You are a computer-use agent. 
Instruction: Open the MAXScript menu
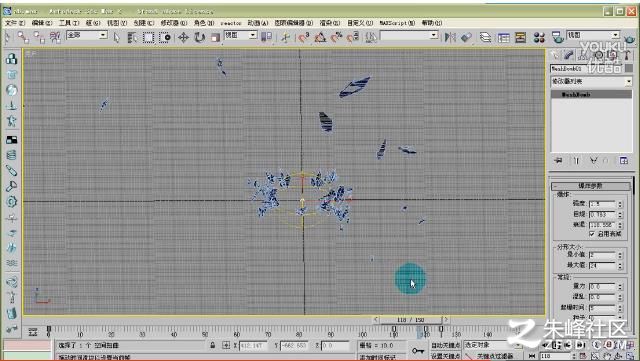397,23
